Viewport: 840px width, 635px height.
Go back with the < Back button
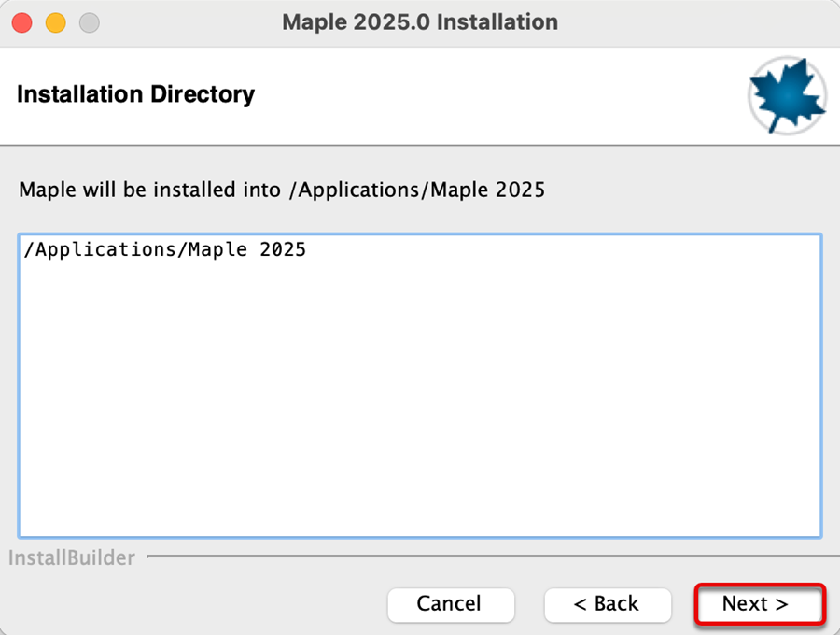(x=607, y=604)
